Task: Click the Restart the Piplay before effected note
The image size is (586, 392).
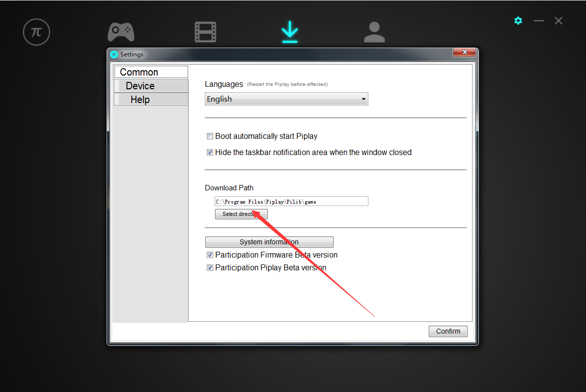Action: click(287, 84)
